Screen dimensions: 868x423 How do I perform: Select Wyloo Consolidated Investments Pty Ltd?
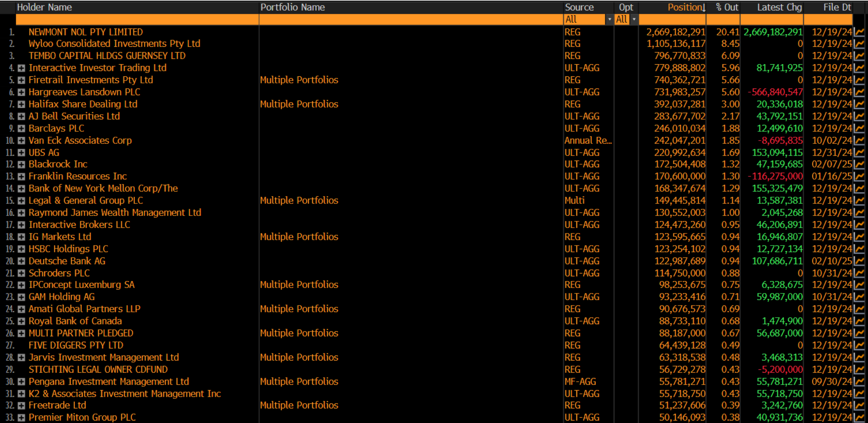click(114, 44)
